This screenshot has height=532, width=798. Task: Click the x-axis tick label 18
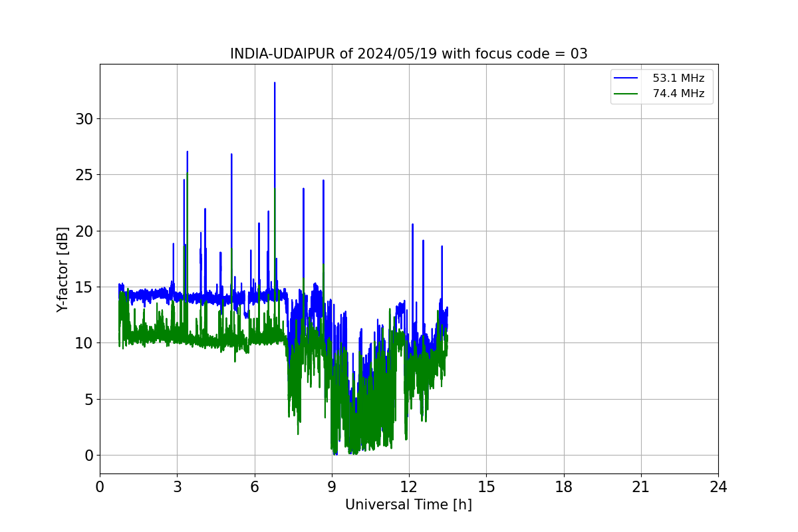(564, 487)
